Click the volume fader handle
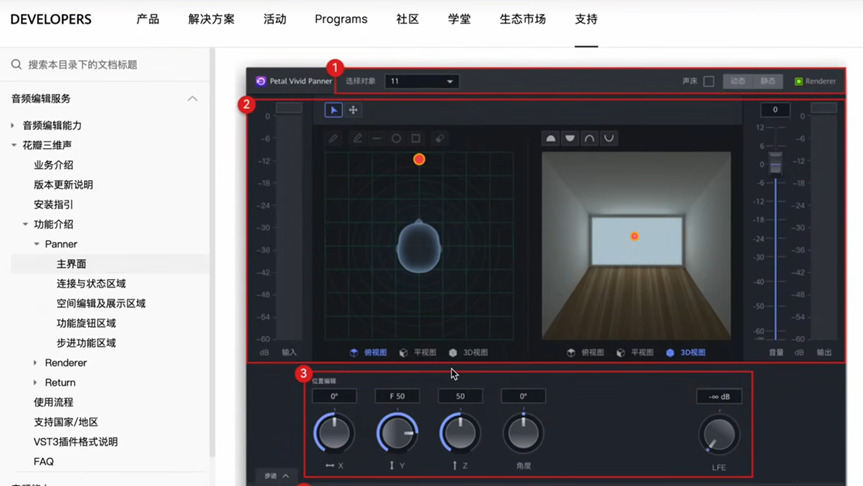863x486 pixels. tap(775, 162)
